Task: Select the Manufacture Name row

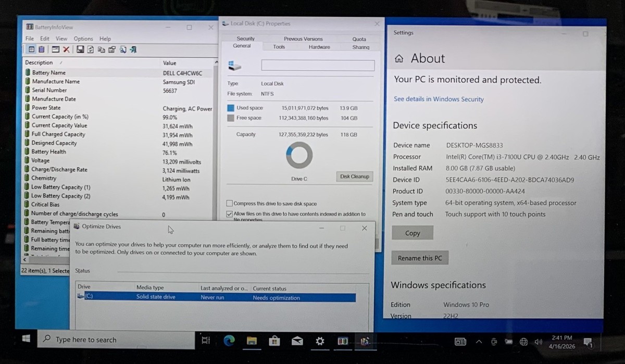Action: [x=118, y=81]
